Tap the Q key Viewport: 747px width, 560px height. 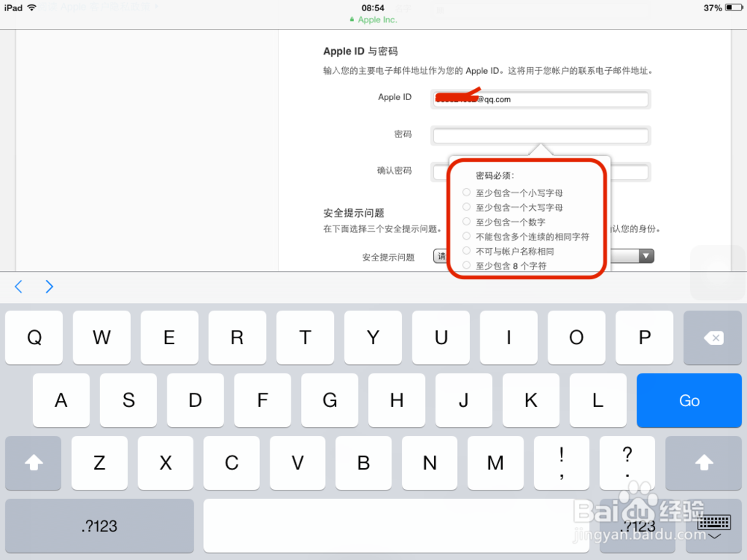pyautogui.click(x=34, y=337)
